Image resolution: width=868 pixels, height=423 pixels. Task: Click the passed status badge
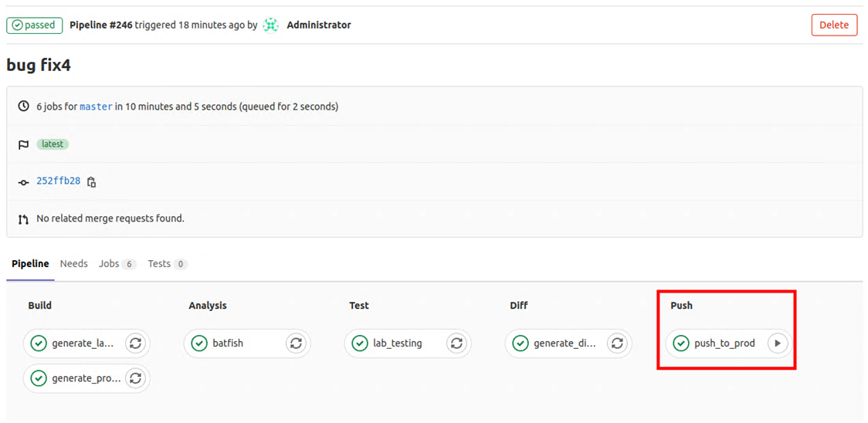(35, 25)
